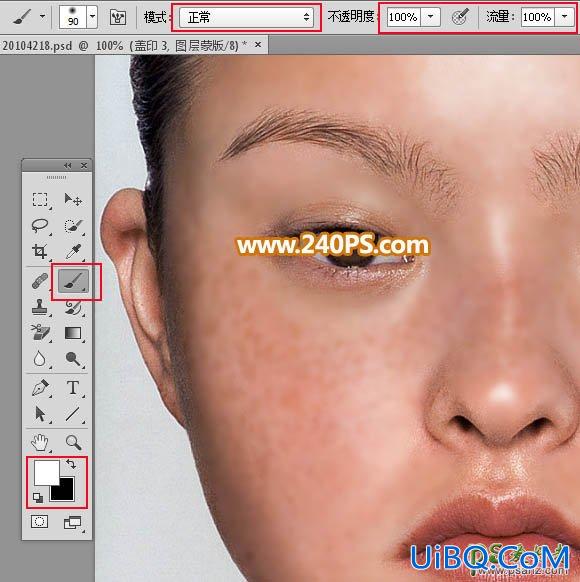Select the Lasso tool

pyautogui.click(x=40, y=225)
